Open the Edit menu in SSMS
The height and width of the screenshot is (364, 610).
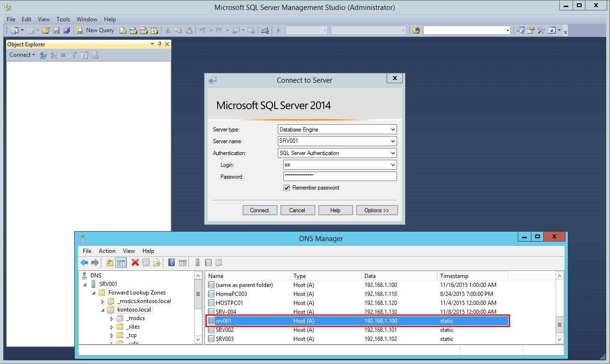pos(27,19)
